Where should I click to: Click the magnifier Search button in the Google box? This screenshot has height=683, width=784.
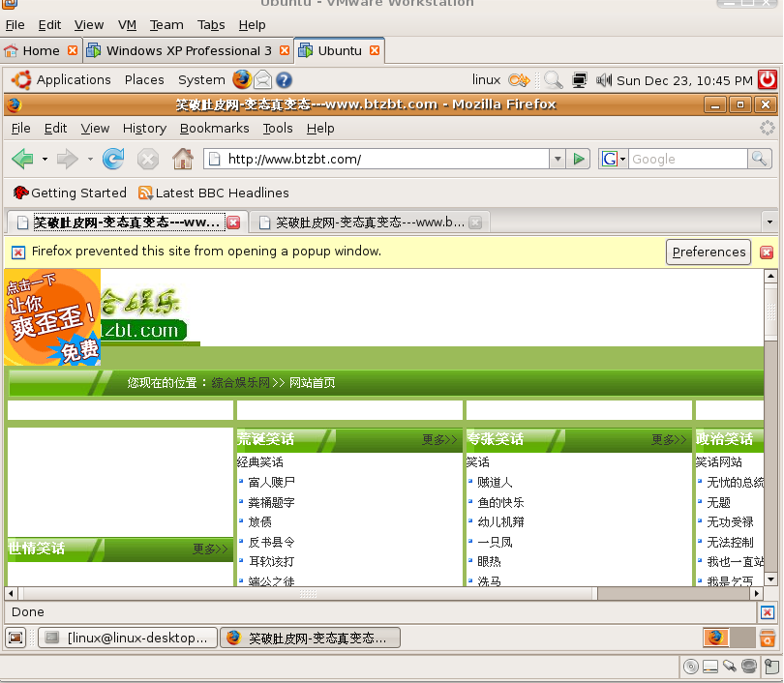pos(760,159)
